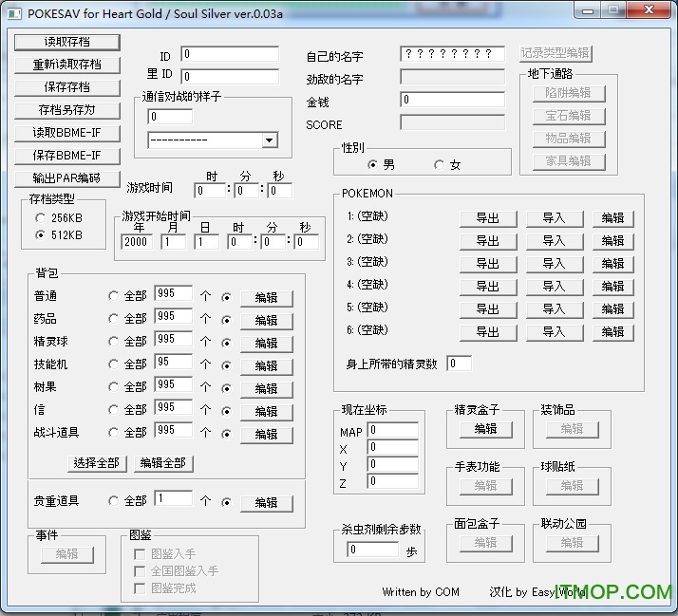Click the 编辑 button for 技能机 items
The width and height of the screenshot is (678, 616).
[x=266, y=366]
